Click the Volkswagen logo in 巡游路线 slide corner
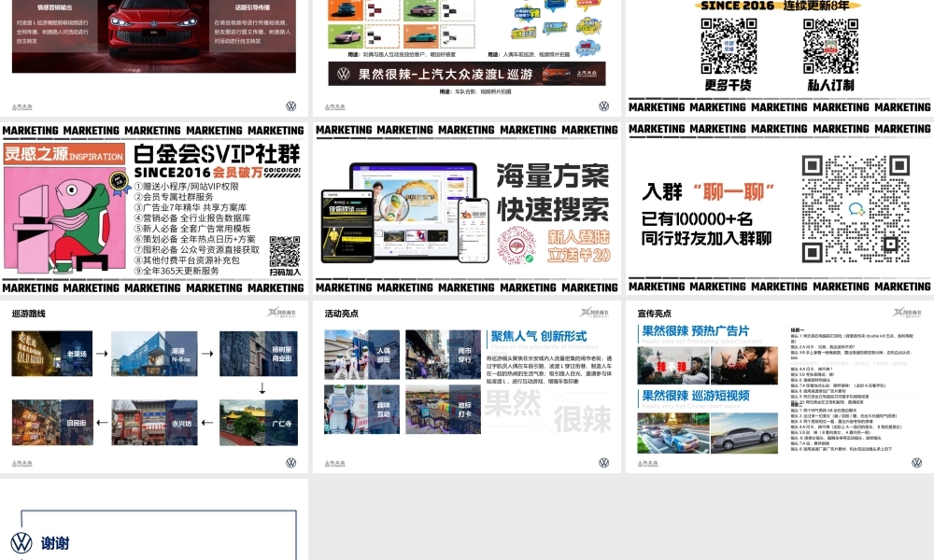This screenshot has width=934, height=560. (290, 462)
